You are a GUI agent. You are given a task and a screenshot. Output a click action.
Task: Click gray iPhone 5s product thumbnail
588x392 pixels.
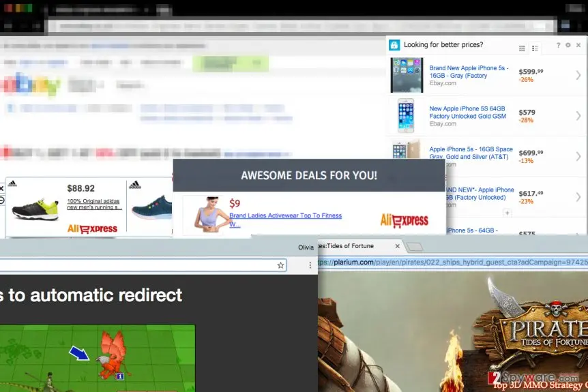(407, 75)
